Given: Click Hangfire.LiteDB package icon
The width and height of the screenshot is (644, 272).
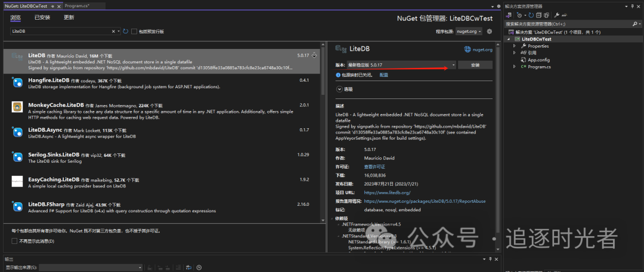Looking at the screenshot, I should [17, 82].
